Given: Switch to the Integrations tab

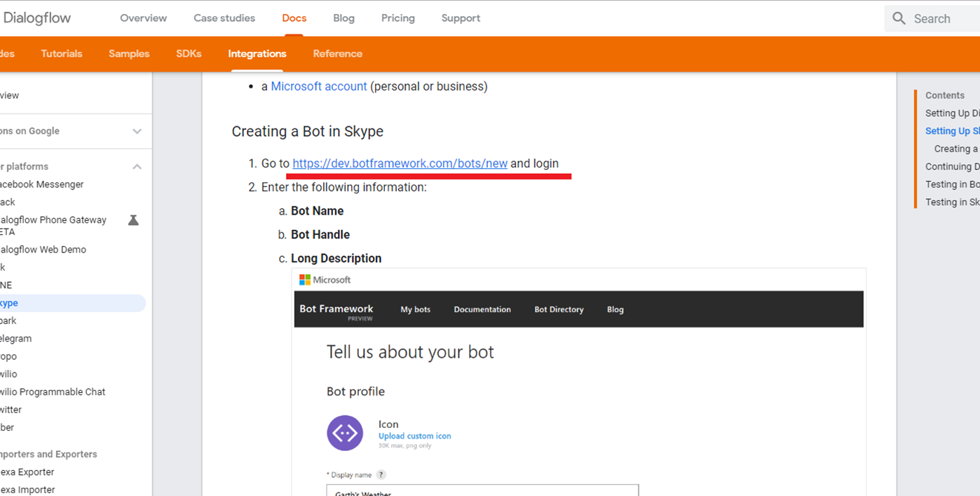Looking at the screenshot, I should point(257,54).
